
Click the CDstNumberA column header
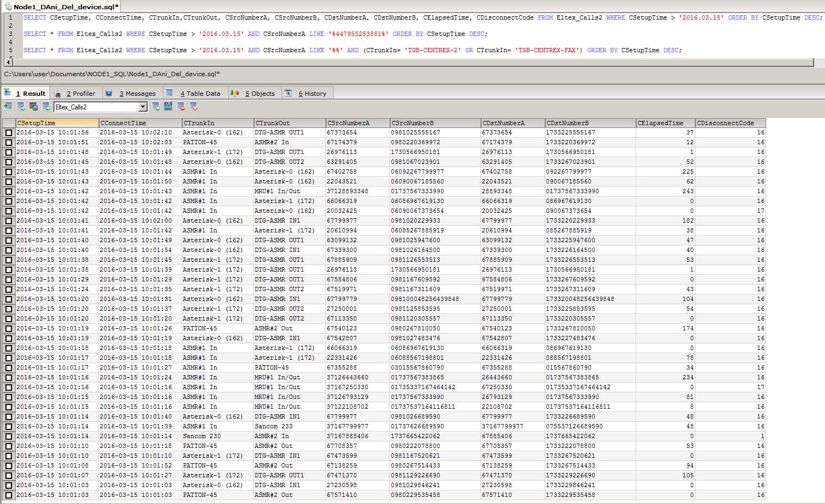point(513,123)
